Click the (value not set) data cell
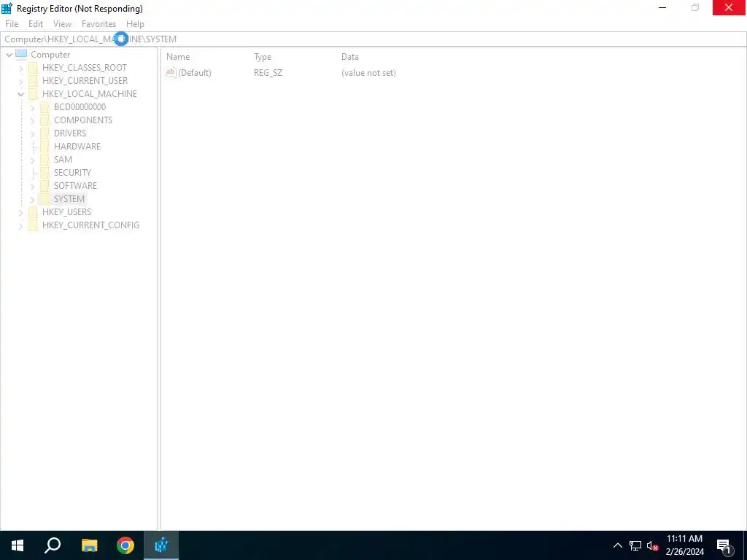747x560 pixels. [368, 73]
